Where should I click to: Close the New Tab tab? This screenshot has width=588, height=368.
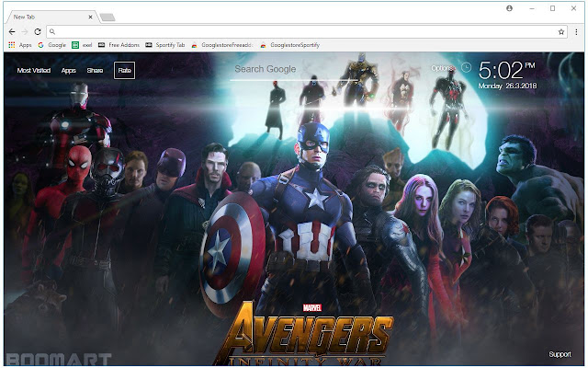[x=90, y=17]
